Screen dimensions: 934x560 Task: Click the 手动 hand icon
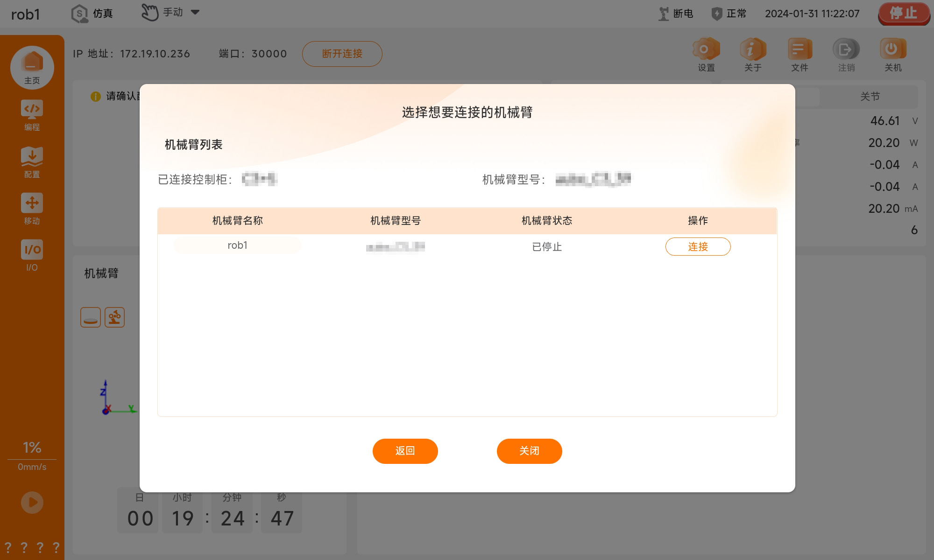[150, 13]
